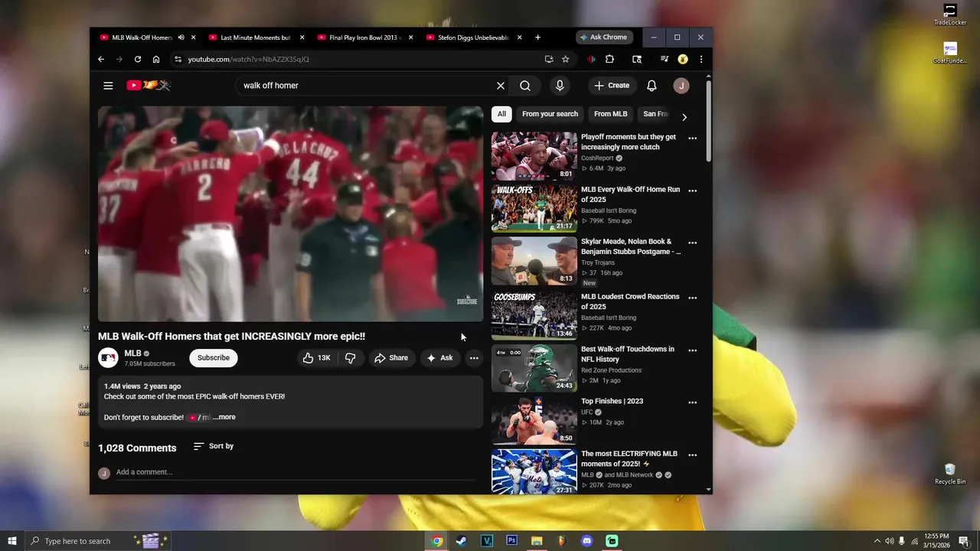Open the comments 'Sort by' menu
The image size is (980, 551).
214,446
